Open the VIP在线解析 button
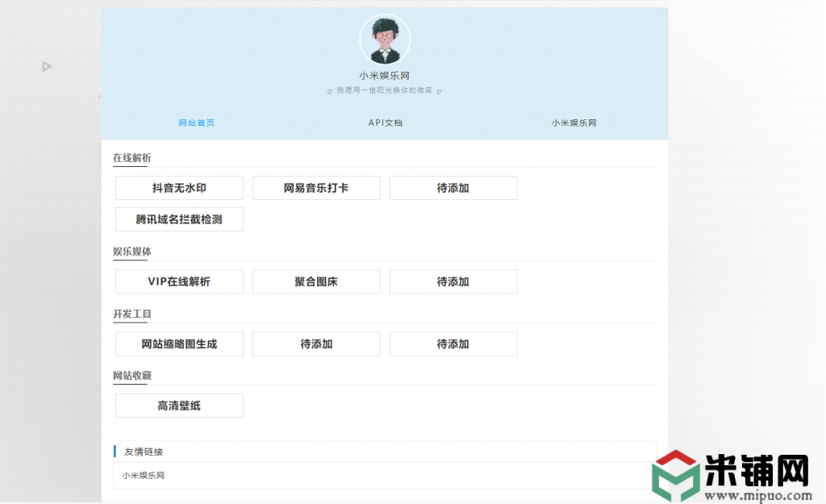 click(179, 281)
